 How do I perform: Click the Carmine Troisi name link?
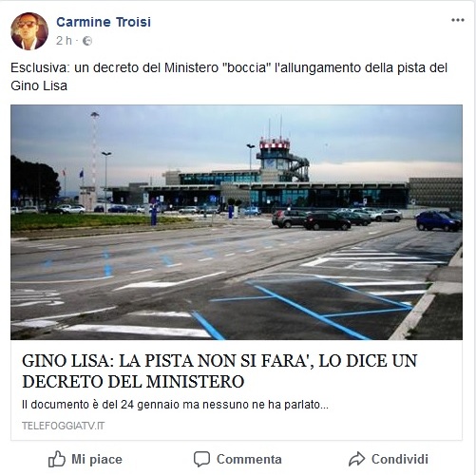[104, 22]
